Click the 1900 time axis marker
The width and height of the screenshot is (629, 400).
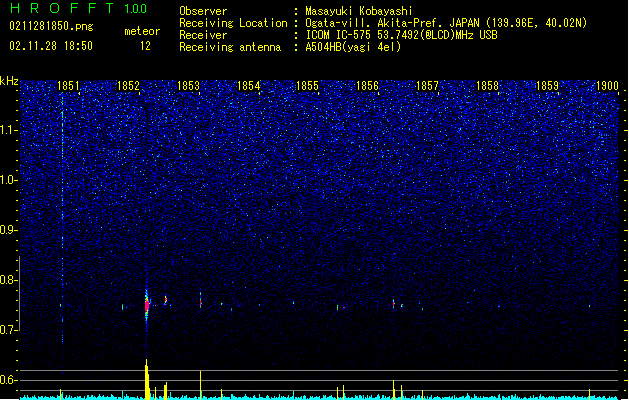[607, 86]
